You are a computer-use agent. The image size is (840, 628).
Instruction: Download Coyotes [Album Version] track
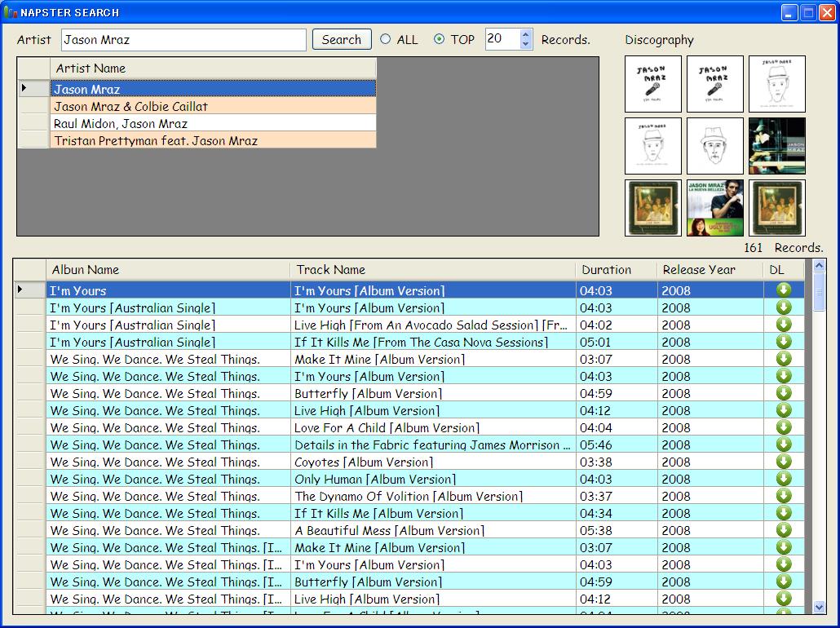(x=784, y=462)
